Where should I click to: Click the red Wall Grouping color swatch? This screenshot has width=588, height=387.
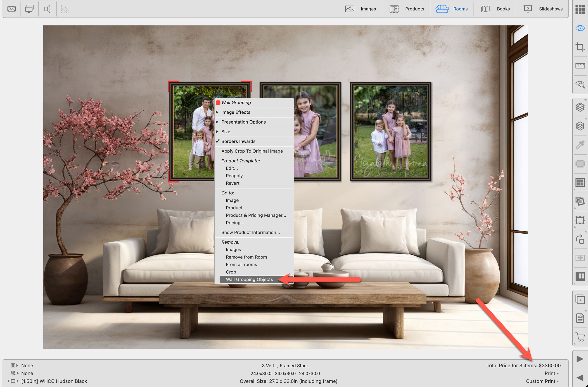pos(218,103)
